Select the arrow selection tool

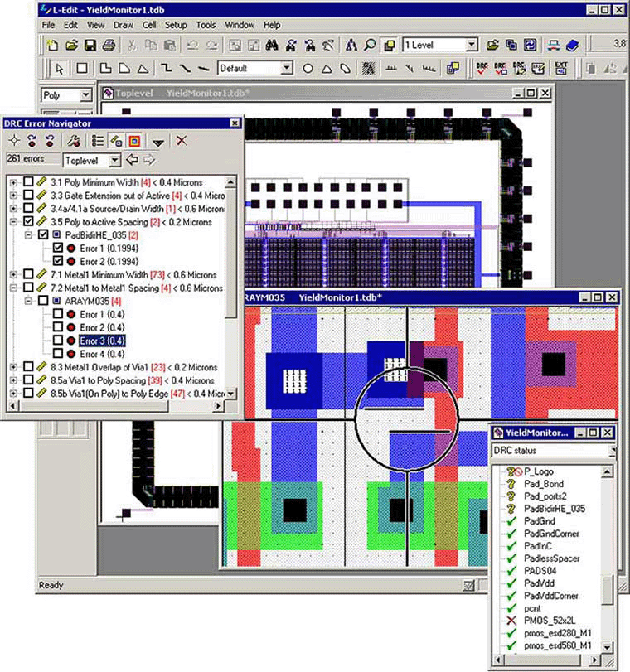[58, 68]
